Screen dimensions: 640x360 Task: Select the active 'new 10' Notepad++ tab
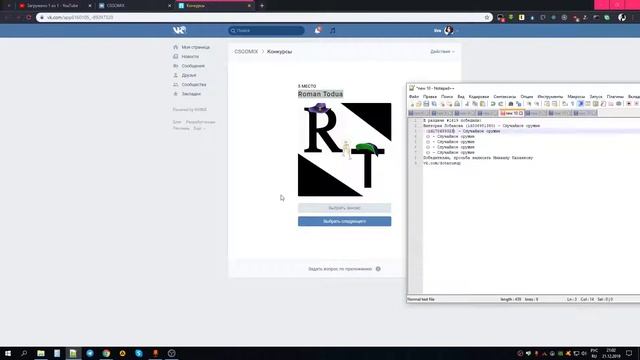[511, 113]
